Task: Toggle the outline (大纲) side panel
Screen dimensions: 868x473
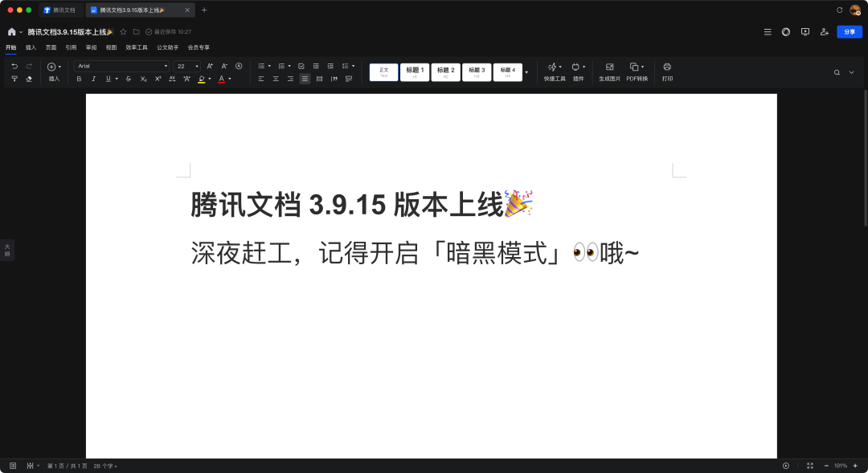Action: pyautogui.click(x=7, y=250)
